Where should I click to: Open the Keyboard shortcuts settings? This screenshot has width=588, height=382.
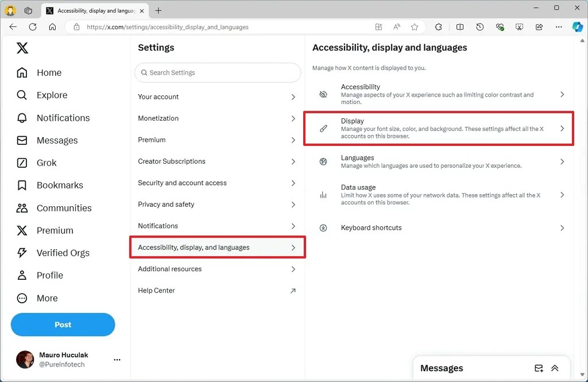point(371,227)
